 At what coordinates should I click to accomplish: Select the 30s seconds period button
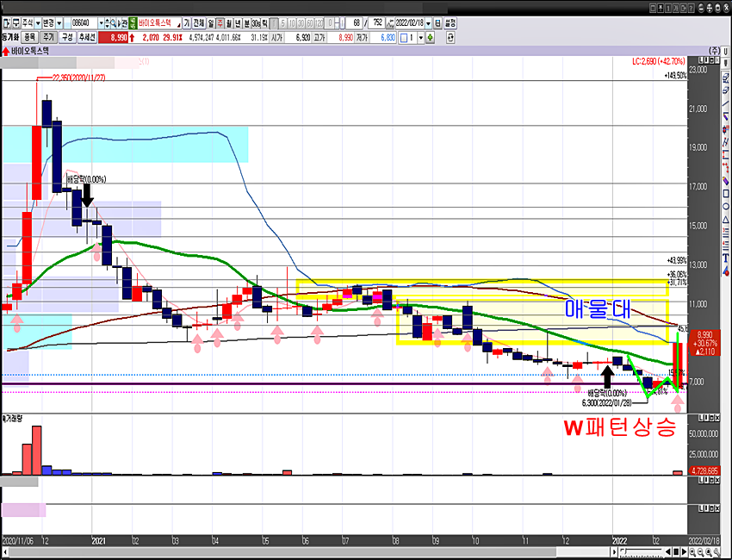257,23
